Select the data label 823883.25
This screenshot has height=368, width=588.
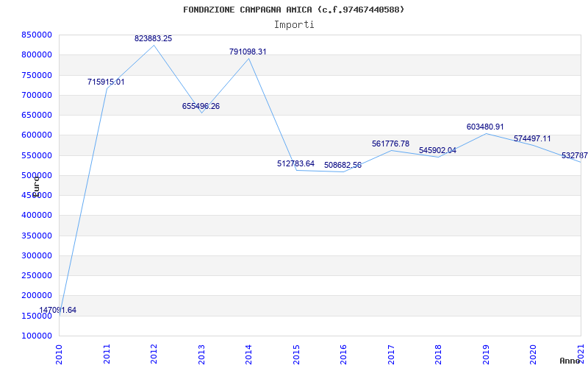[x=154, y=39]
